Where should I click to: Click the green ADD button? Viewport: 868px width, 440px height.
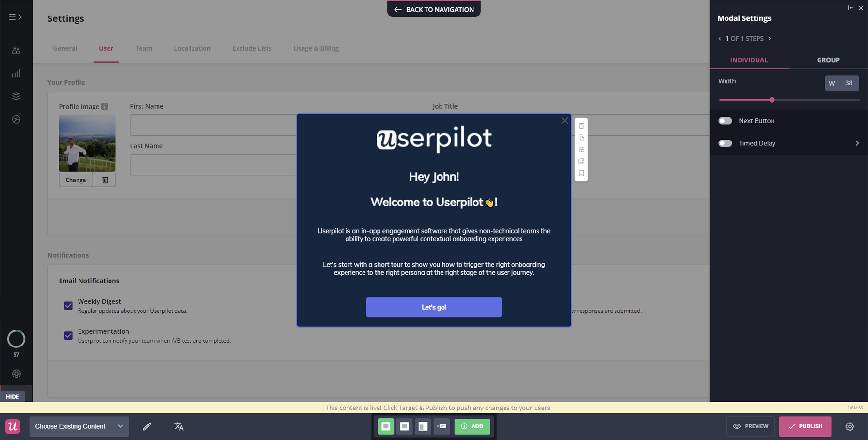tap(472, 426)
